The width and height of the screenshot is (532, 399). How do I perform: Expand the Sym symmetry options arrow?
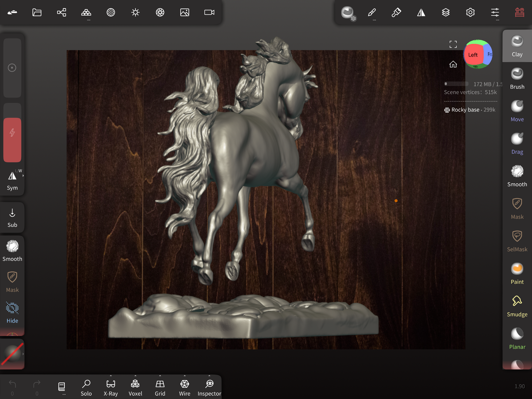[x=23, y=176]
